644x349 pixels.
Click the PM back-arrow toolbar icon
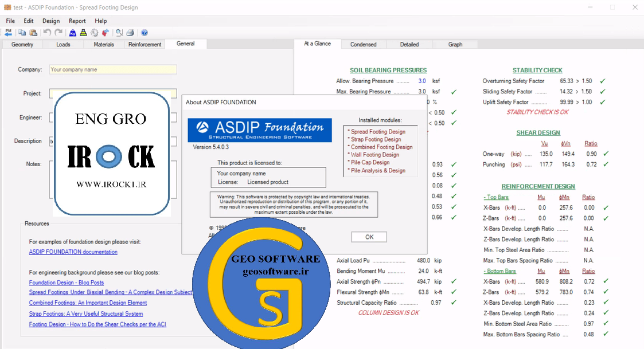9,33
